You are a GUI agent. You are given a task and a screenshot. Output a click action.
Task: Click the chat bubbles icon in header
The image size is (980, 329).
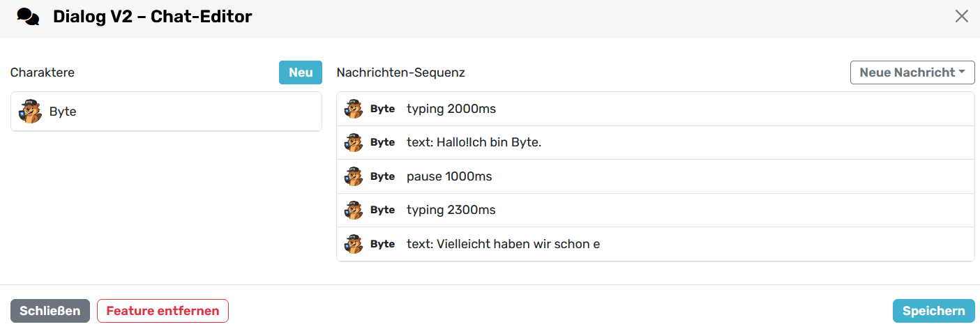coord(28,17)
